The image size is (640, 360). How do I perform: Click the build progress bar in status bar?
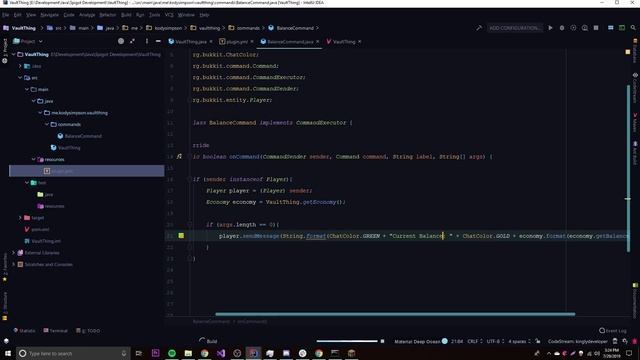pyautogui.click(x=347, y=341)
